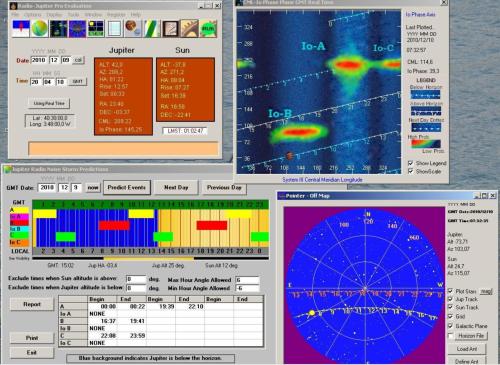Screen dimensions: 500x365
Task: Open the blank grid sheet toolbar icon
Action: (115, 28)
